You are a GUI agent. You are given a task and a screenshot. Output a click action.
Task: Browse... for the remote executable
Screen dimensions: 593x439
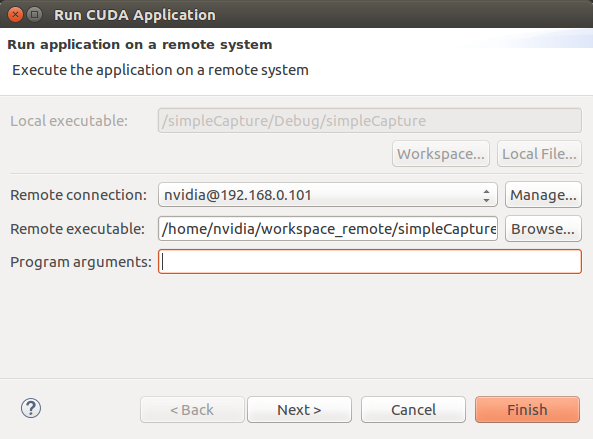[543, 229]
